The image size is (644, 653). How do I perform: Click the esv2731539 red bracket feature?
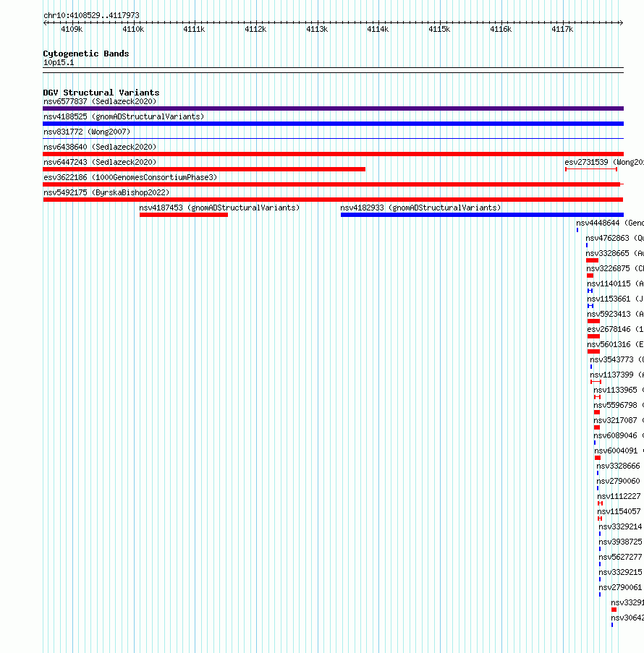coord(591,169)
